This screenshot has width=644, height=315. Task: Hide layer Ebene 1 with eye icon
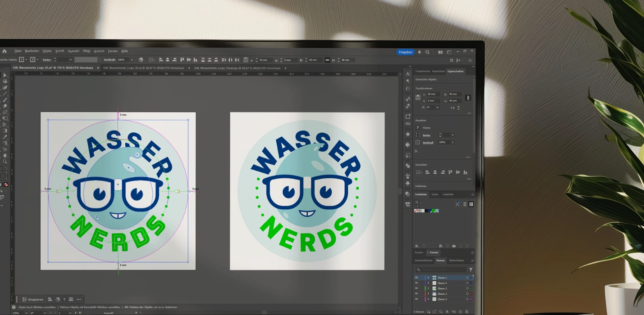(x=416, y=278)
